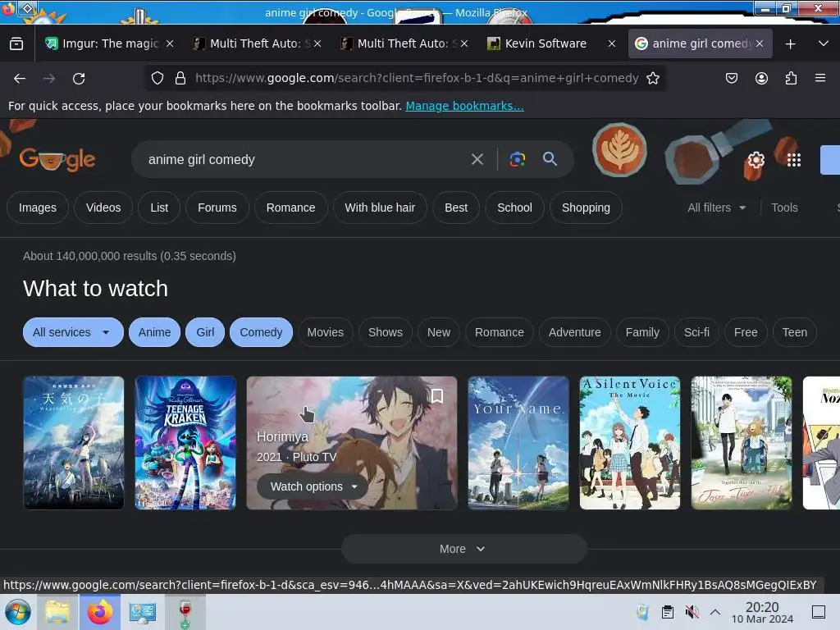
Task: Open wine glass app in taskbar
Action: pos(185,612)
